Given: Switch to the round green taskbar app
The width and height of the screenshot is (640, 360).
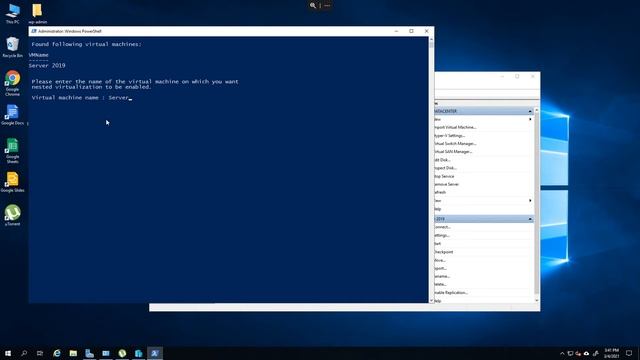Looking at the screenshot, I should coord(122,353).
